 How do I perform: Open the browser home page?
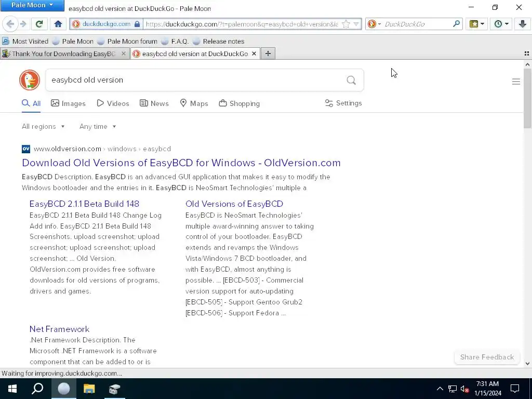(58, 24)
